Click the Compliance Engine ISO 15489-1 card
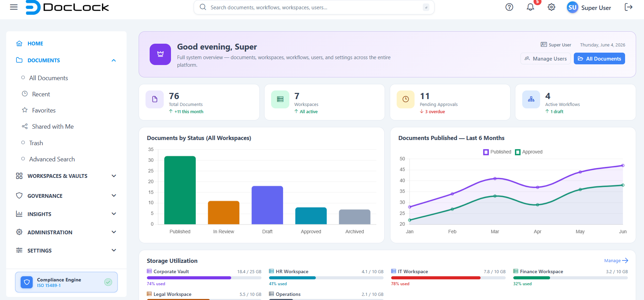 click(x=66, y=282)
